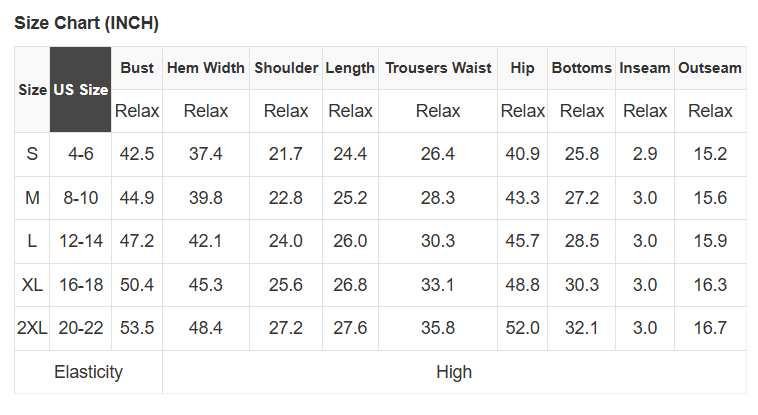758x415 pixels.
Task: Click the 16.7 outseam value
Action: tap(710, 328)
